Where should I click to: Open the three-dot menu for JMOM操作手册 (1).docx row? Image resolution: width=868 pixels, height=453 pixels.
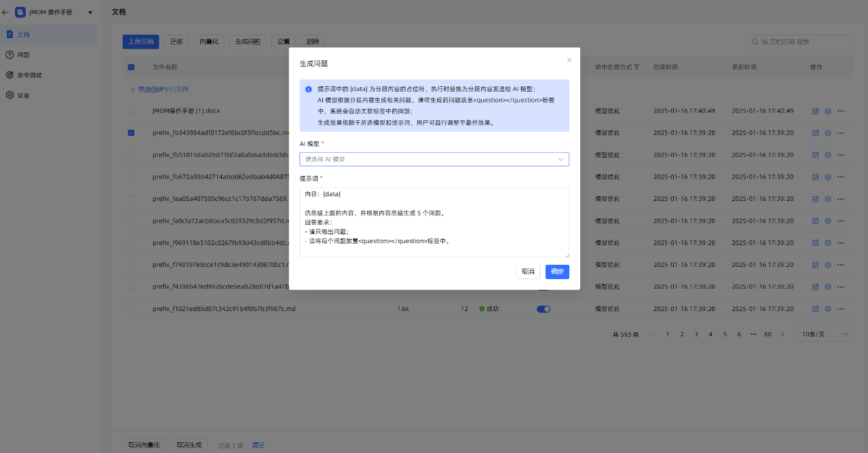coord(840,111)
